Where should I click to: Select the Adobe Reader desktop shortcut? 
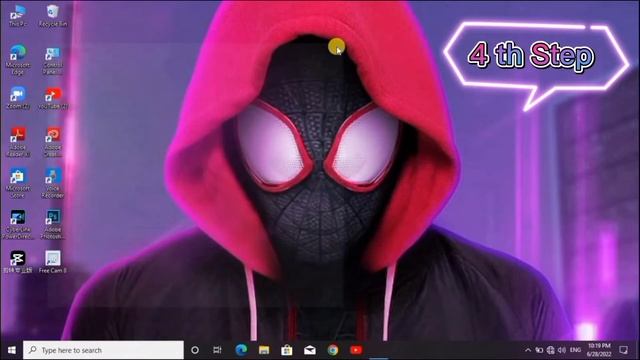pyautogui.click(x=18, y=142)
